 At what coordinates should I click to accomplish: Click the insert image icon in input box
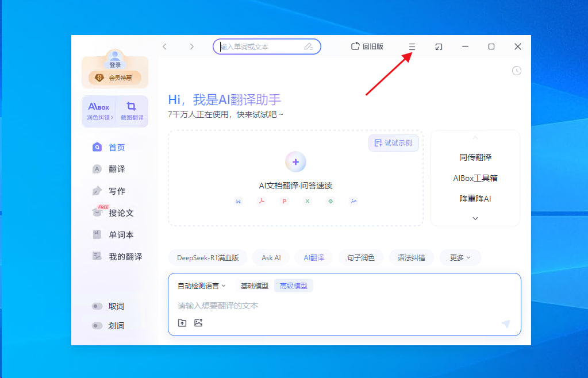pyautogui.click(x=198, y=323)
